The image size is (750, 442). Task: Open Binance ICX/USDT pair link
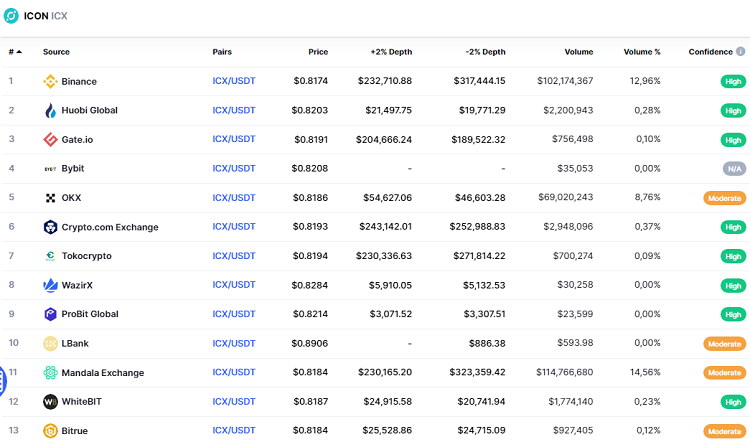pos(234,81)
